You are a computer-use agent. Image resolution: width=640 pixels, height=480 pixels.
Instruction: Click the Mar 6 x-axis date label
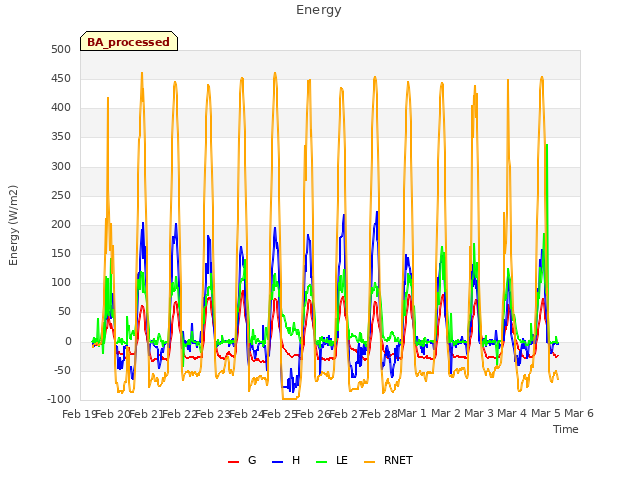[x=579, y=413]
